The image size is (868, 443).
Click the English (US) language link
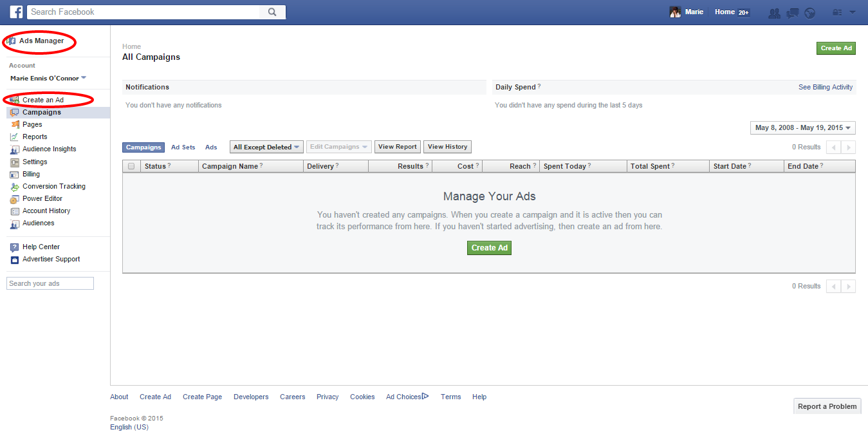point(129,427)
